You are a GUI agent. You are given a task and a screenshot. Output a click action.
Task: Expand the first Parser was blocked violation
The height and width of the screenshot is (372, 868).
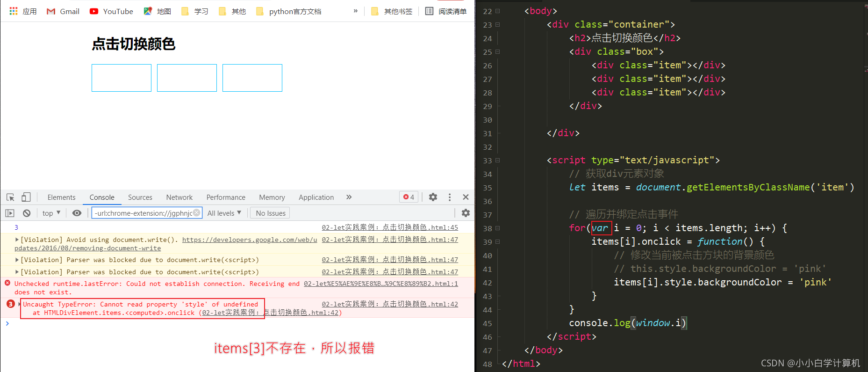17,260
